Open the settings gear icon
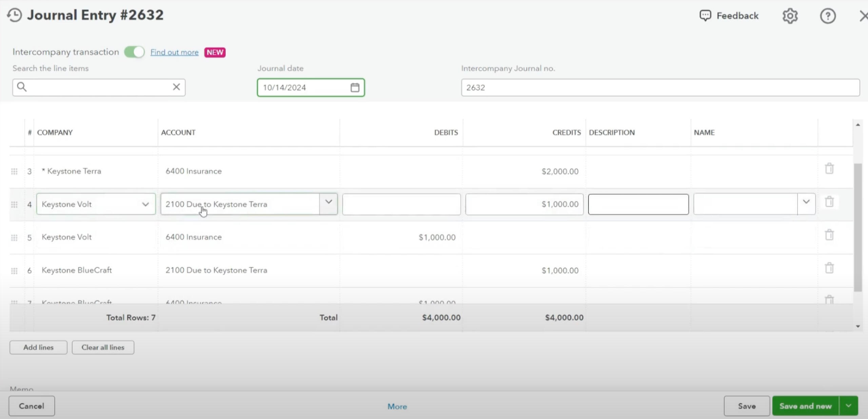The image size is (868, 419). click(790, 16)
